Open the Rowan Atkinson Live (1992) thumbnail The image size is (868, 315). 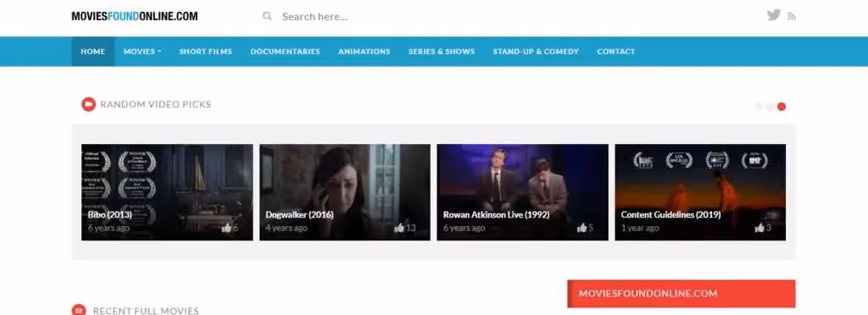pyautogui.click(x=522, y=192)
